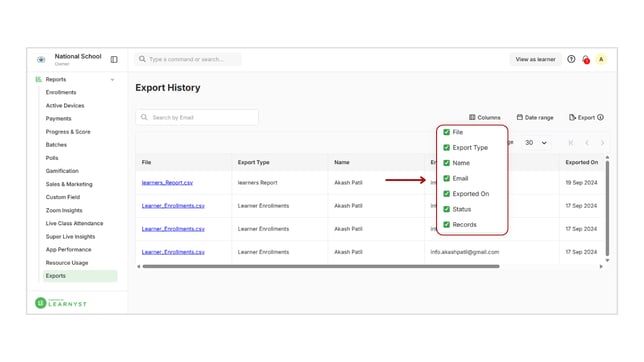Screen dimensions: 644x362
Task: Click the command search field
Action: coord(188,60)
